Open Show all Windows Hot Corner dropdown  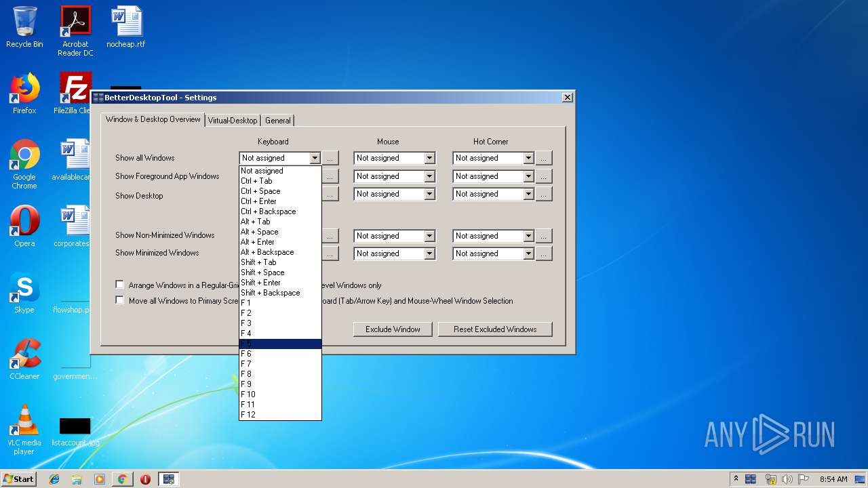[x=528, y=158]
